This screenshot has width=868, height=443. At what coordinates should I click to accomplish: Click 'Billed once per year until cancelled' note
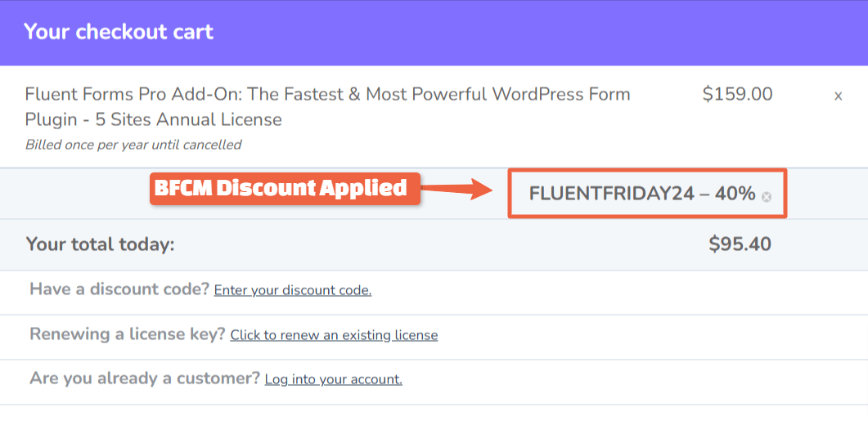coord(133,145)
